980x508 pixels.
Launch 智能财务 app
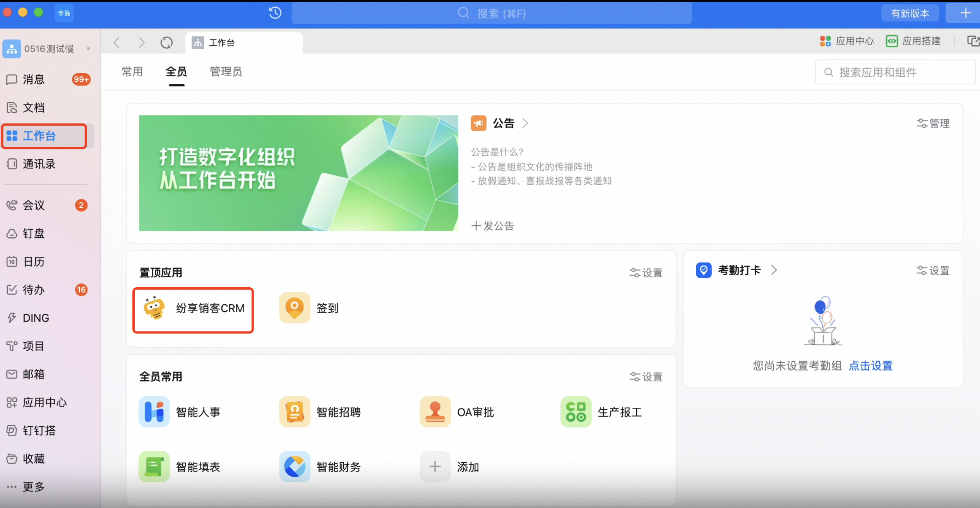coord(320,467)
